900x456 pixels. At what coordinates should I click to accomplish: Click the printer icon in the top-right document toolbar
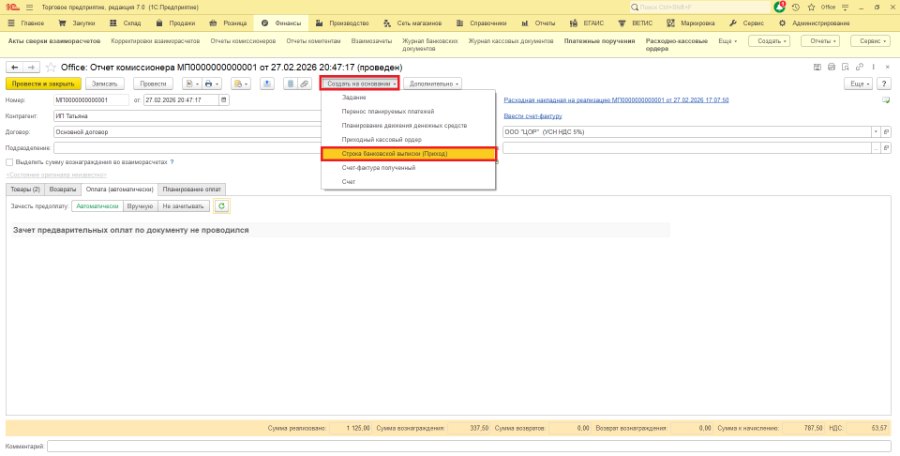(832, 68)
